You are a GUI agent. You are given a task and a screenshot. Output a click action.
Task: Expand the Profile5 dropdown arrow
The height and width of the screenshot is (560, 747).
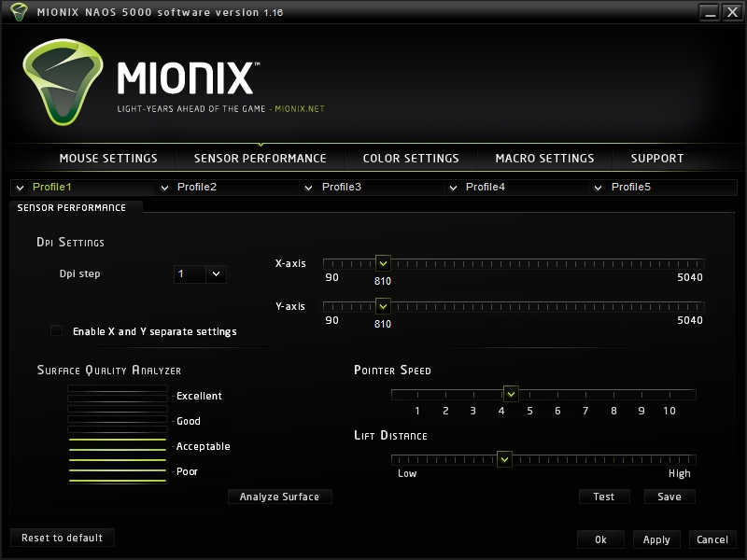(x=598, y=188)
